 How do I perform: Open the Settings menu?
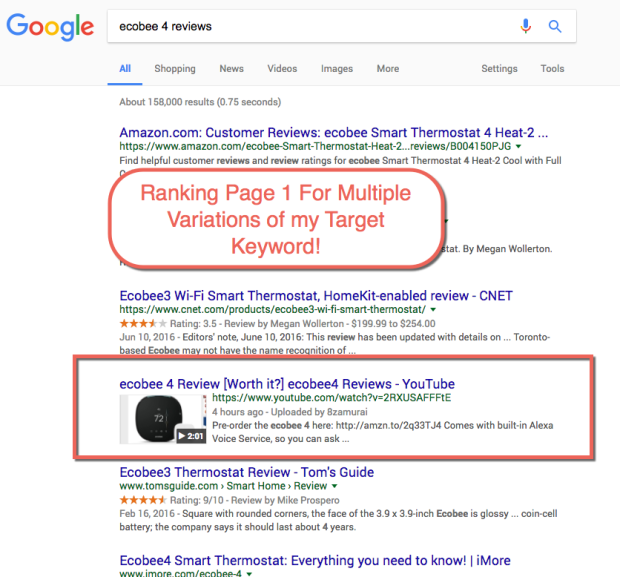[x=499, y=68]
